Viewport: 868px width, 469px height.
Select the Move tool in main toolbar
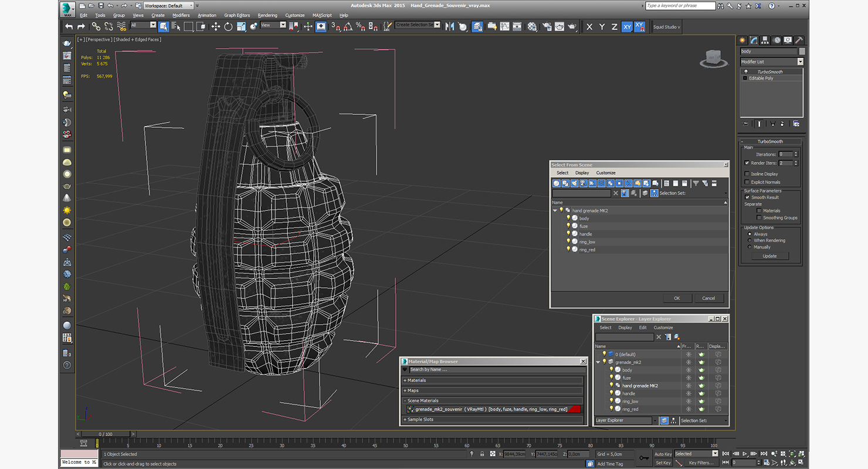click(215, 26)
